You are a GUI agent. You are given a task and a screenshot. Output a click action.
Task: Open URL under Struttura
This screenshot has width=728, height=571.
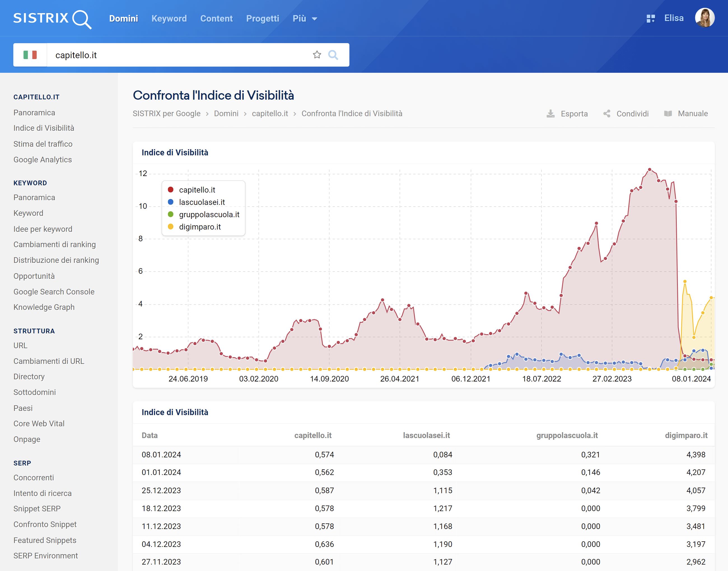pyautogui.click(x=20, y=346)
